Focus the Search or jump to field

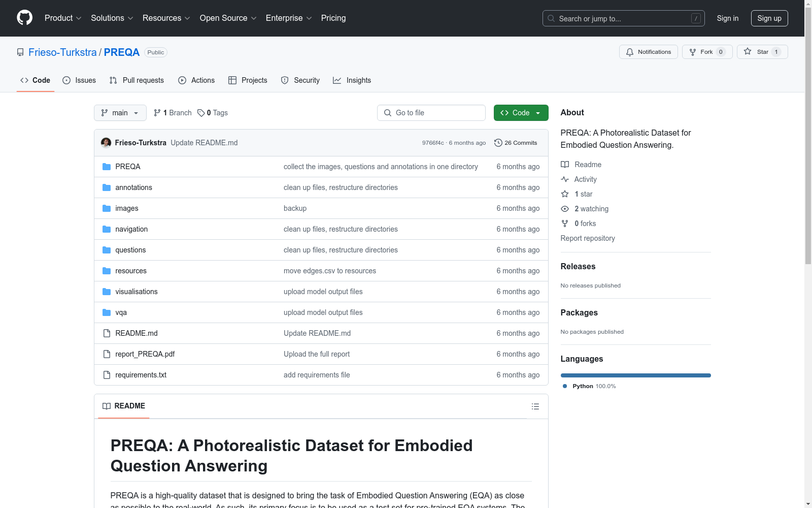623,18
